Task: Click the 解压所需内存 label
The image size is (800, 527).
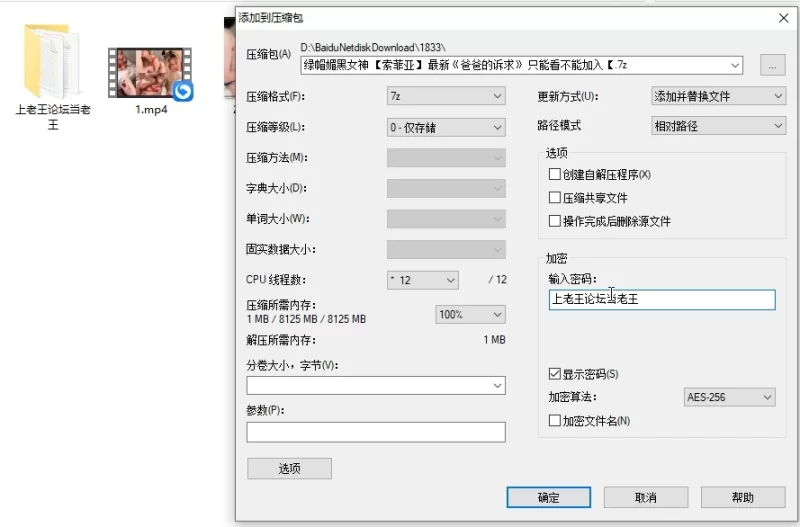Action: (281, 340)
